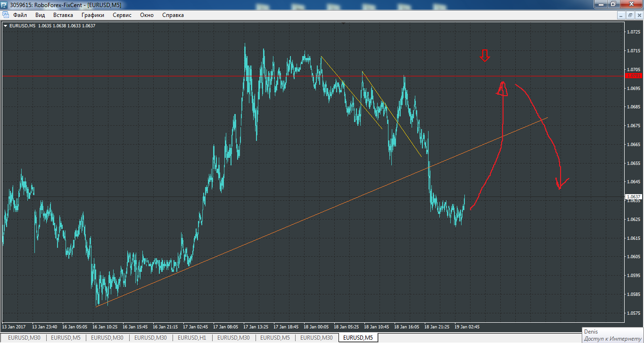This screenshot has height=343, width=644.
Task: Open the Файл menu
Action: [20, 15]
